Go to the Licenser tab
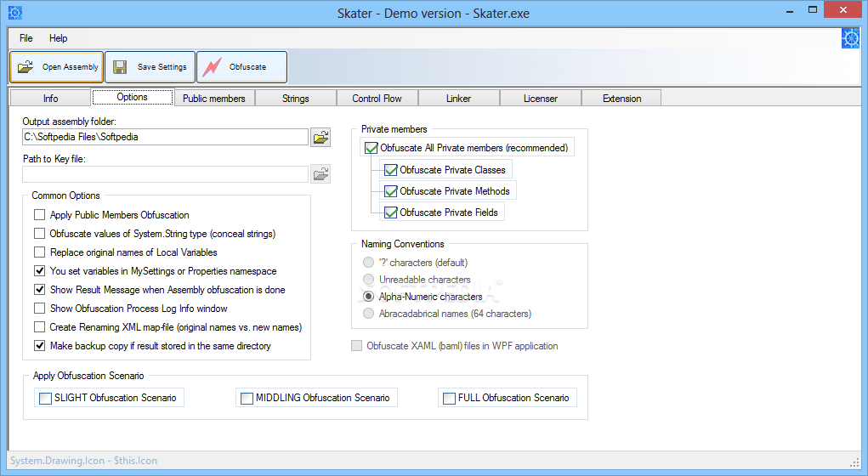Viewport: 868px width, 476px height. point(541,98)
